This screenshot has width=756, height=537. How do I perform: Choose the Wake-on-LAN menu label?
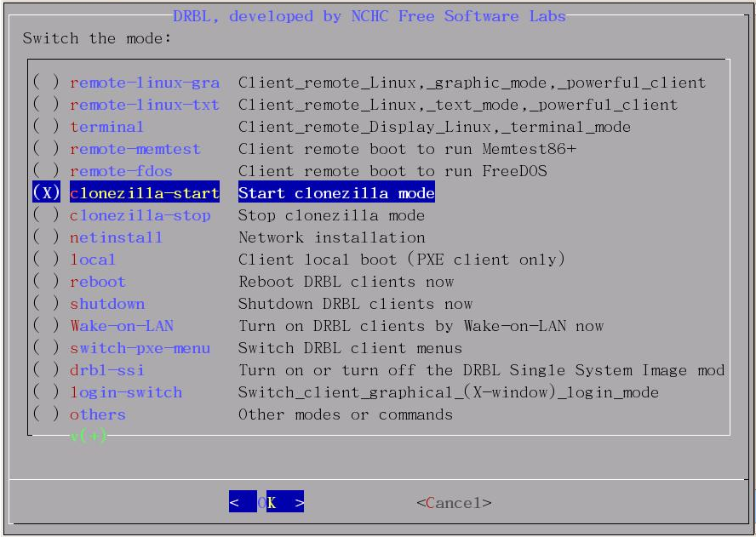[122, 326]
